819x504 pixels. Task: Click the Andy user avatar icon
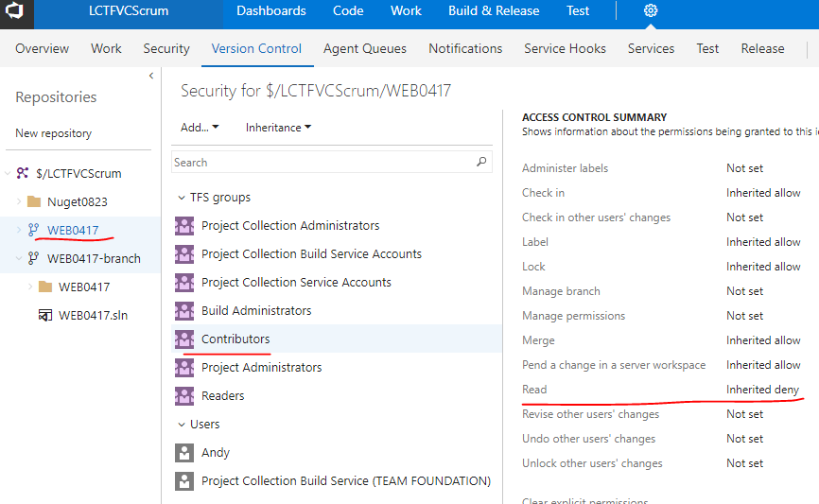point(184,452)
